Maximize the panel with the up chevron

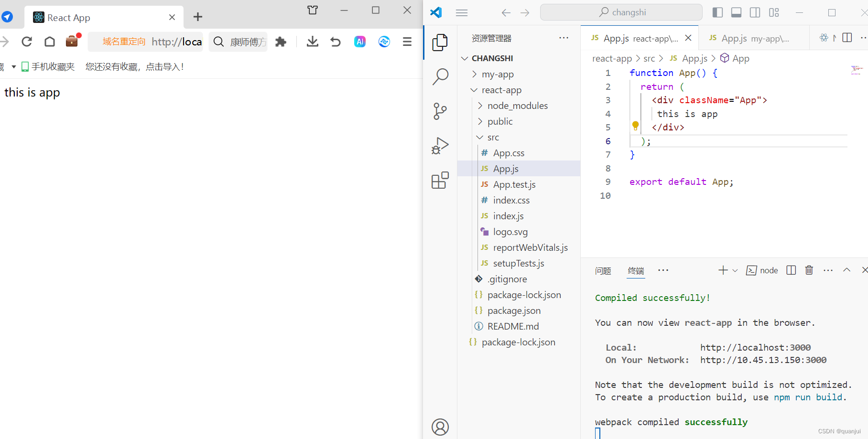point(846,270)
